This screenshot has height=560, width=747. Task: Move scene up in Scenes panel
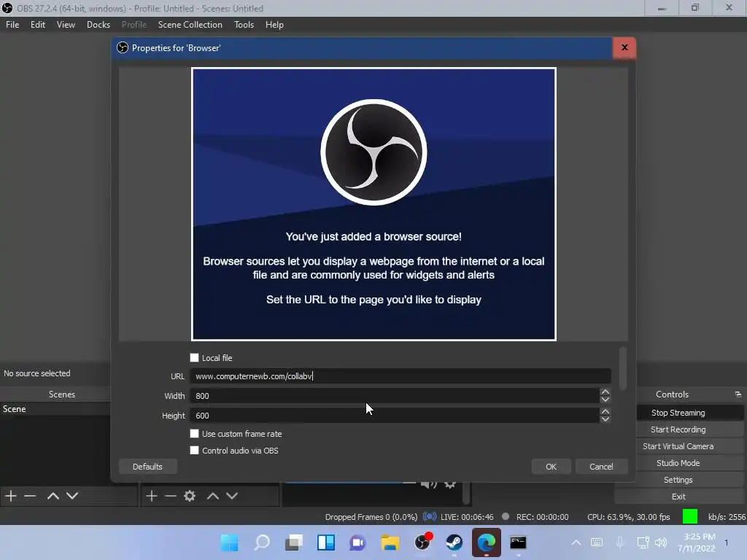click(x=53, y=496)
